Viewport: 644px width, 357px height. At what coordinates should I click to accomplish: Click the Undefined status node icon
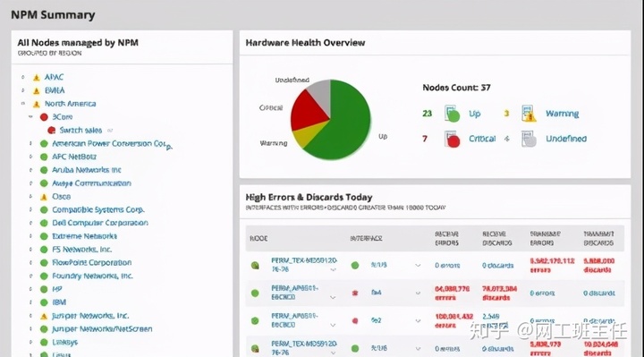point(529,139)
